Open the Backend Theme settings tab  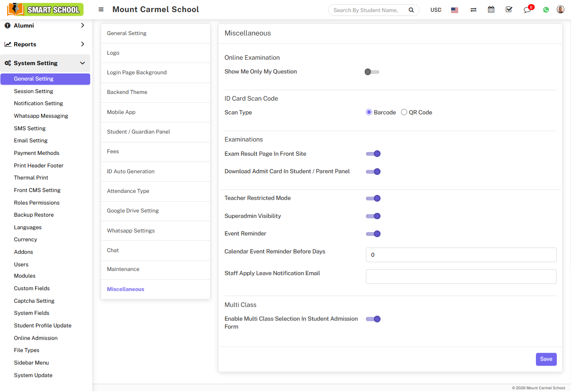click(127, 92)
